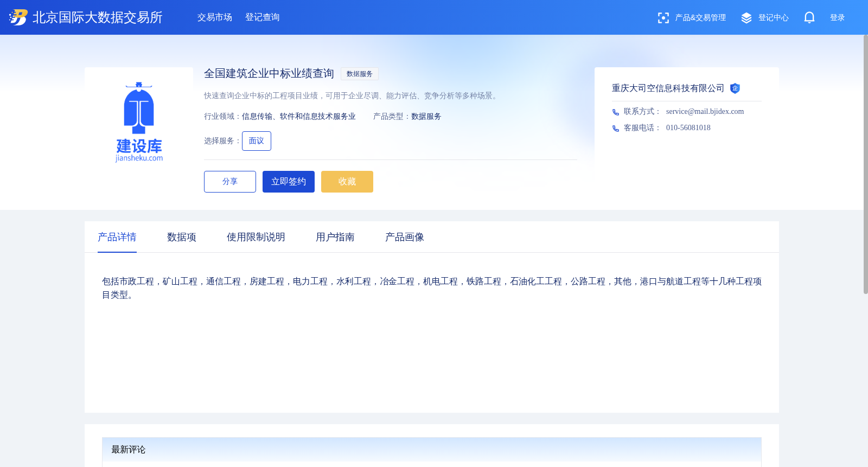Click the 立即签约 button
868x467 pixels.
(x=289, y=182)
